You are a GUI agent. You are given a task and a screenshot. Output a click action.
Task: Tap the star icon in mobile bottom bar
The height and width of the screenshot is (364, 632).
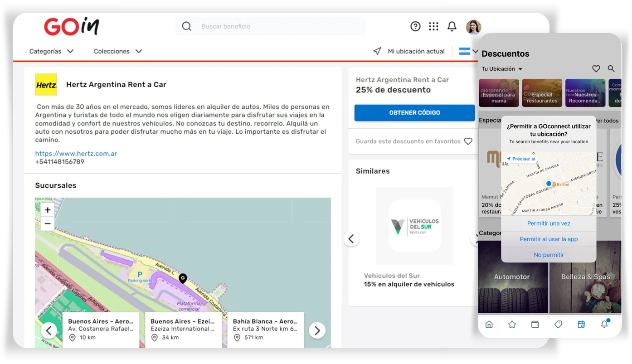click(x=512, y=324)
